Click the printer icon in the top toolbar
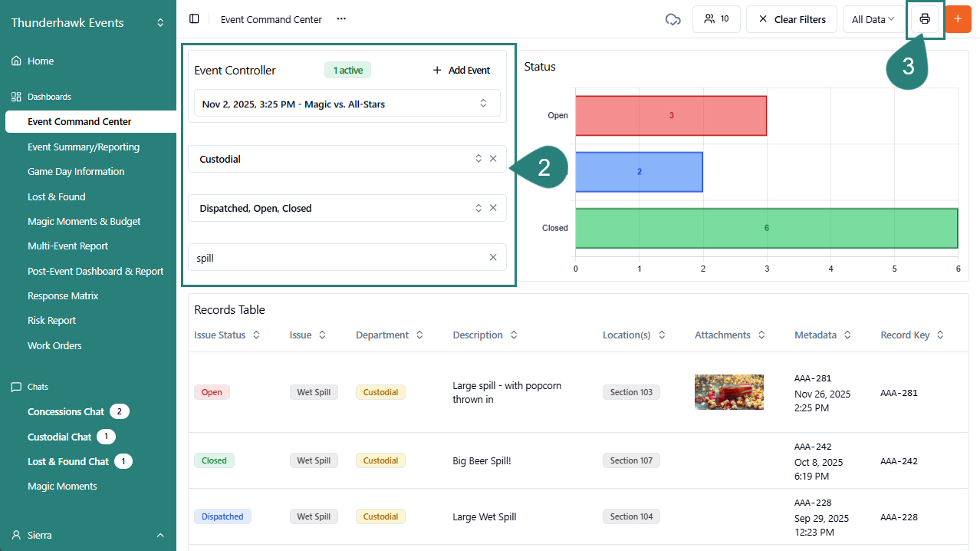 pos(925,19)
